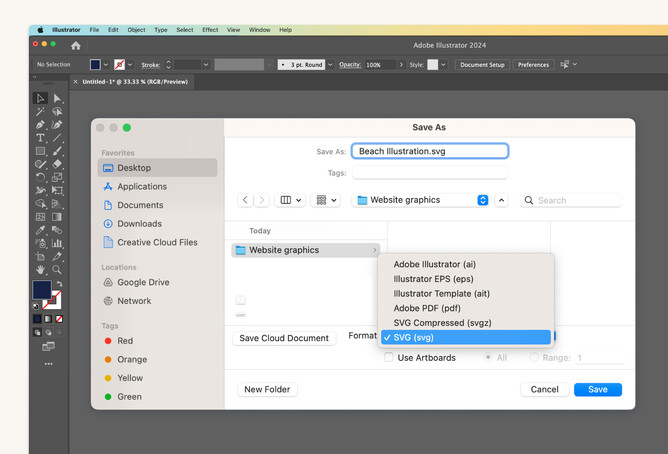
Task: Click the Save As filename field
Action: [430, 151]
